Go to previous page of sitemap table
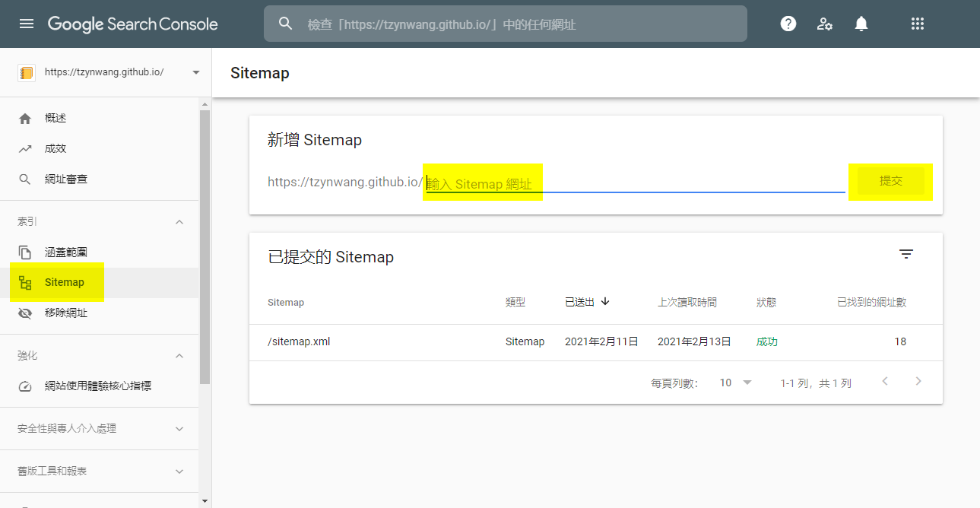 point(885,381)
